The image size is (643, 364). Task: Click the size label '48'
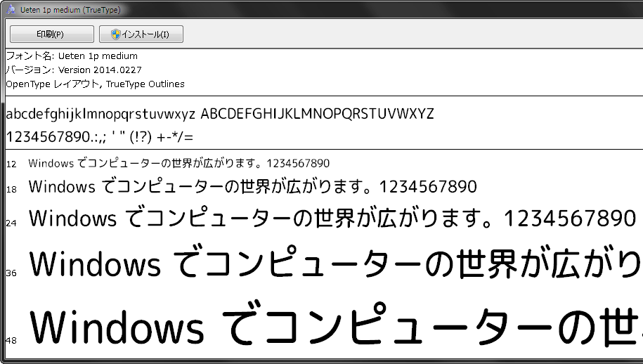(x=11, y=340)
